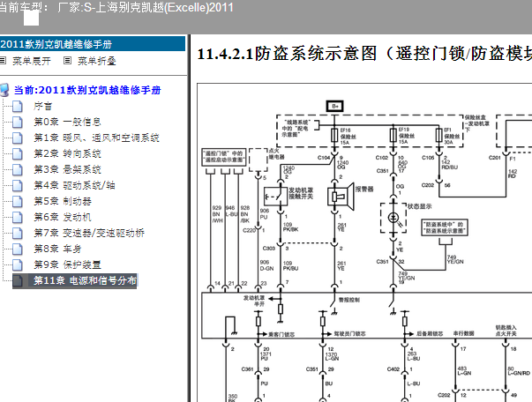Click the page icon next to 第3章

[x=18, y=170]
